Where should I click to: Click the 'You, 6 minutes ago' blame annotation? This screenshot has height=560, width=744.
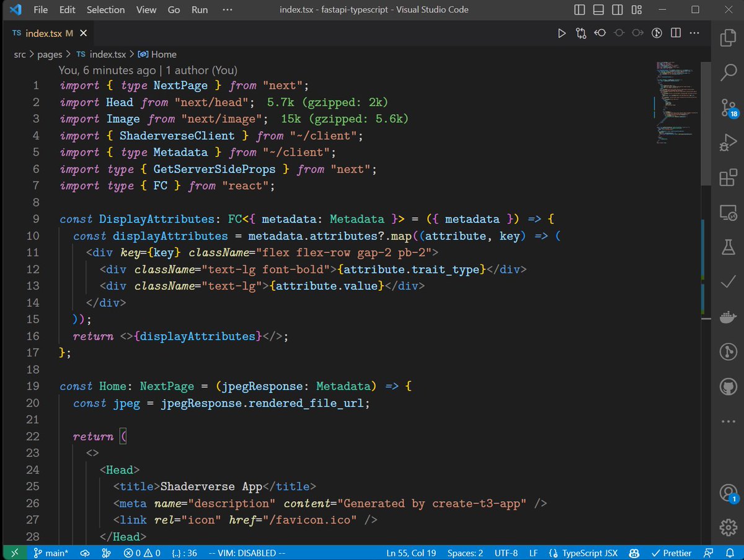coord(148,71)
